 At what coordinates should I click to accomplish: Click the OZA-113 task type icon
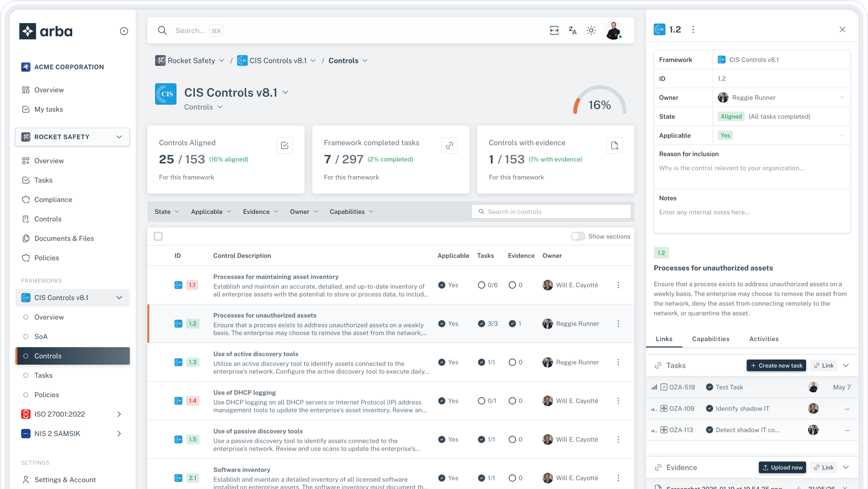point(664,430)
